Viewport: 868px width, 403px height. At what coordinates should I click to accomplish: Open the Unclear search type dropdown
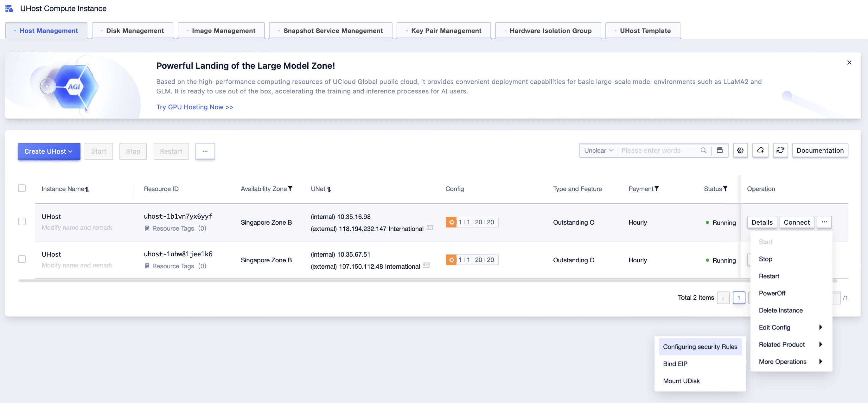[598, 150]
